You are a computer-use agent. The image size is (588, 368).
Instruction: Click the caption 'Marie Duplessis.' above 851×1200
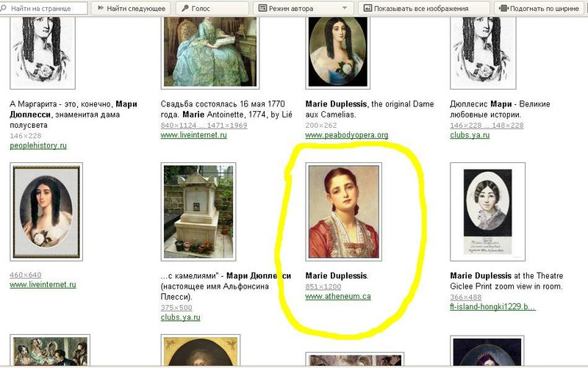pyautogui.click(x=337, y=275)
